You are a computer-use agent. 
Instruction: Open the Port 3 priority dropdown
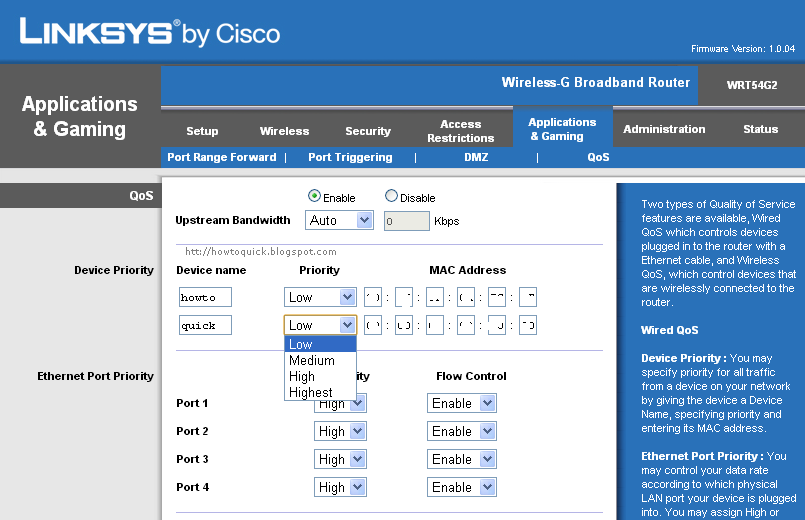[340, 459]
